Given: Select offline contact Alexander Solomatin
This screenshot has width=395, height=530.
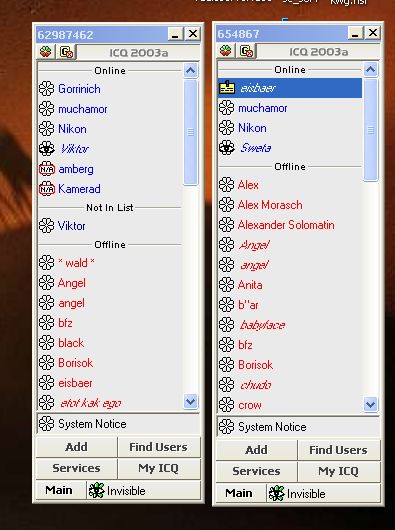Looking at the screenshot, I should [290, 225].
